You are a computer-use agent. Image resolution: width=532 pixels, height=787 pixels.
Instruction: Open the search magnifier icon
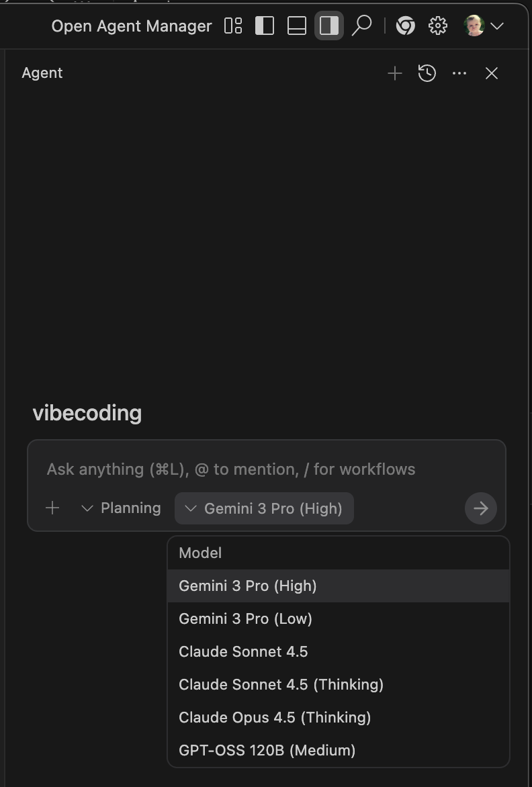361,26
